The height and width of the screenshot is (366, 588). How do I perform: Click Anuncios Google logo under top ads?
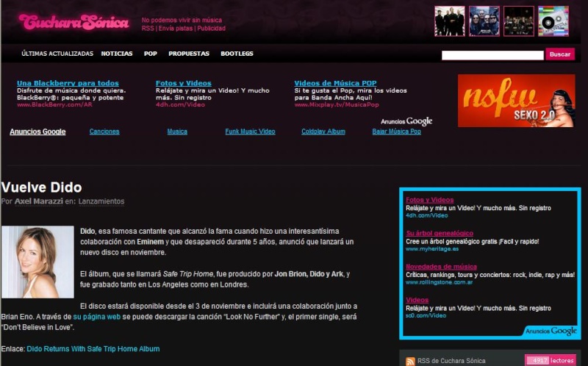pyautogui.click(x=406, y=121)
